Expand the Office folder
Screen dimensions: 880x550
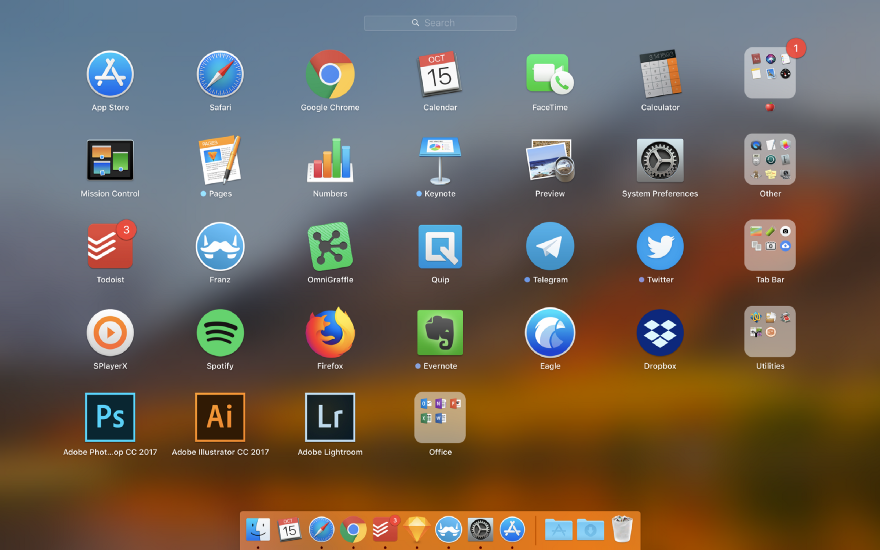(x=440, y=418)
